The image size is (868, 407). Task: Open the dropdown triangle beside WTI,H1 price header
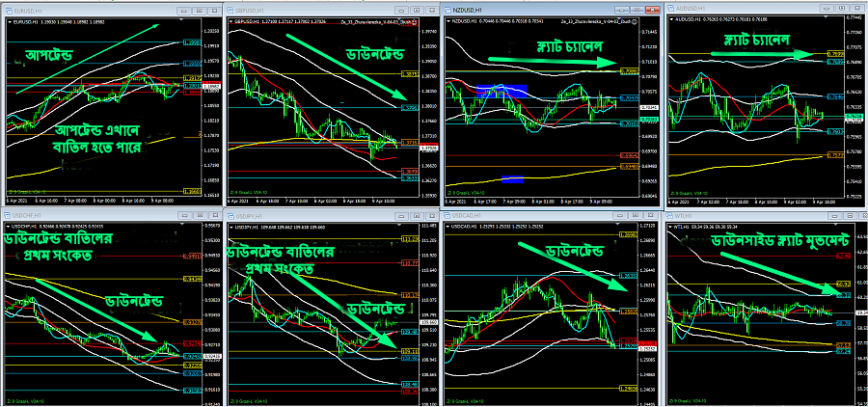[x=670, y=227]
